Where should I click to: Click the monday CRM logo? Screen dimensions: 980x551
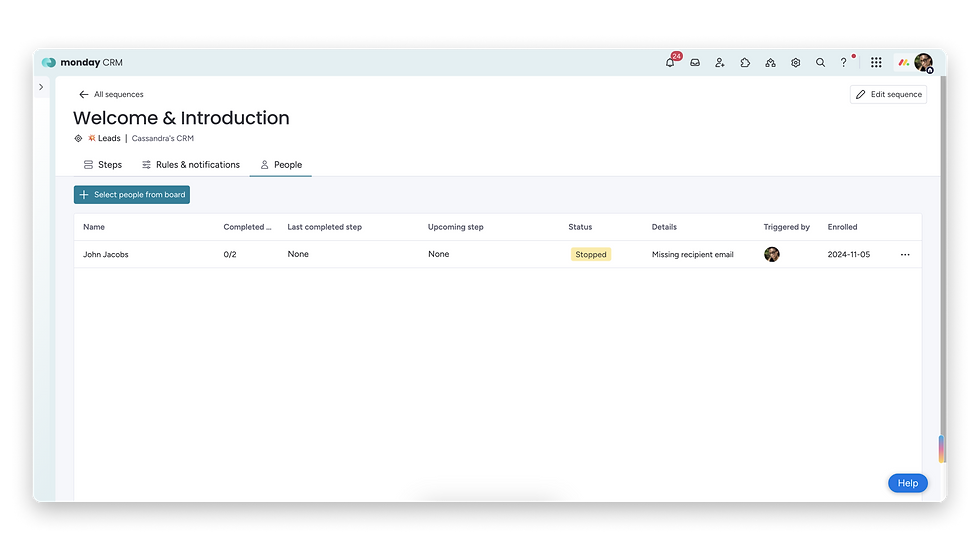pyautogui.click(x=82, y=62)
